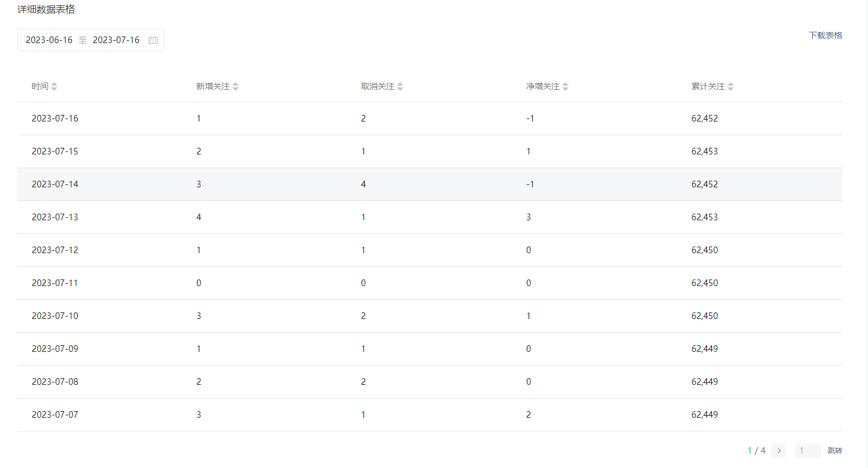Select the 2023-07-07 date cell
Image resolution: width=868 pixels, height=468 pixels.
pyautogui.click(x=55, y=415)
